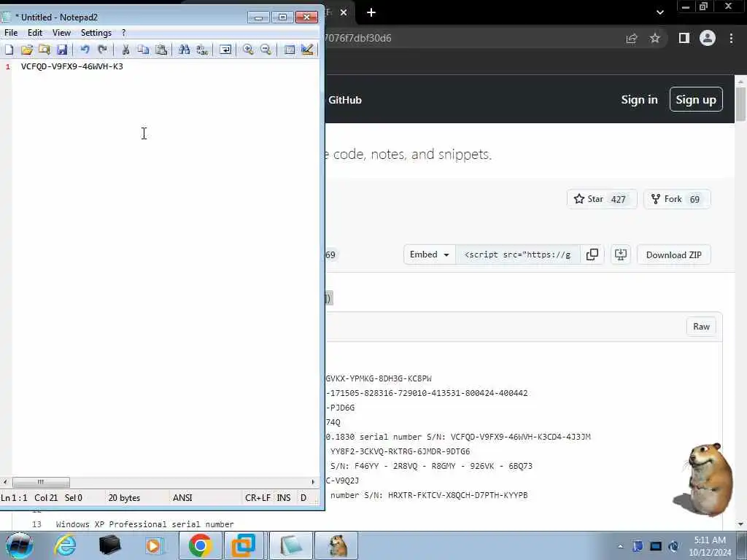The width and height of the screenshot is (747, 560).
Task: Click the Notepad2 horizontal scrollbar thumb
Action: (41, 482)
